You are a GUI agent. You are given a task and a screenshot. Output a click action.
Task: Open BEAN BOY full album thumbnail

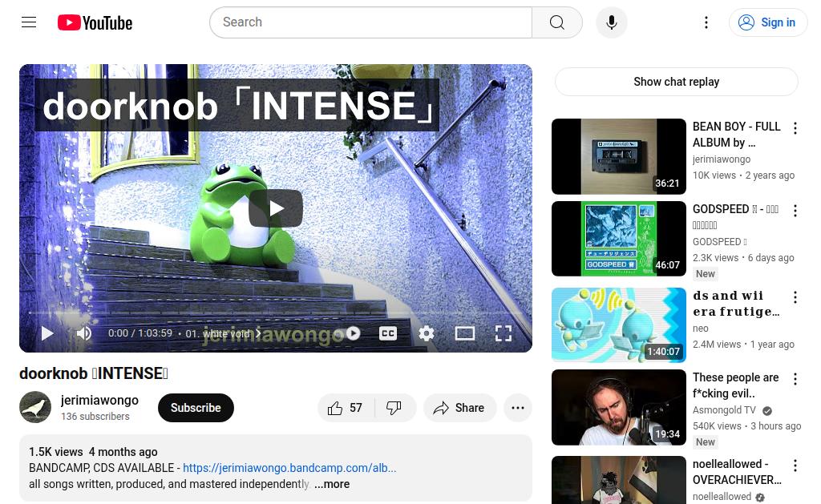[618, 156]
